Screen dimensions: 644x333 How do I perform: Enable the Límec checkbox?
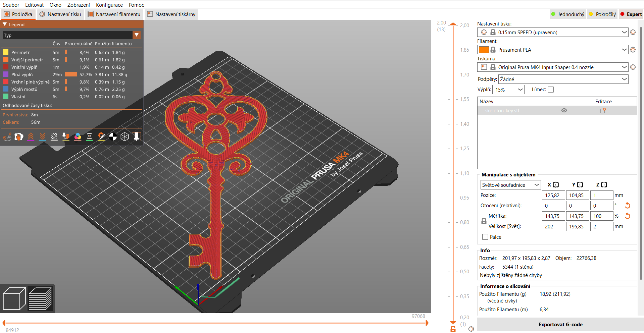click(551, 89)
